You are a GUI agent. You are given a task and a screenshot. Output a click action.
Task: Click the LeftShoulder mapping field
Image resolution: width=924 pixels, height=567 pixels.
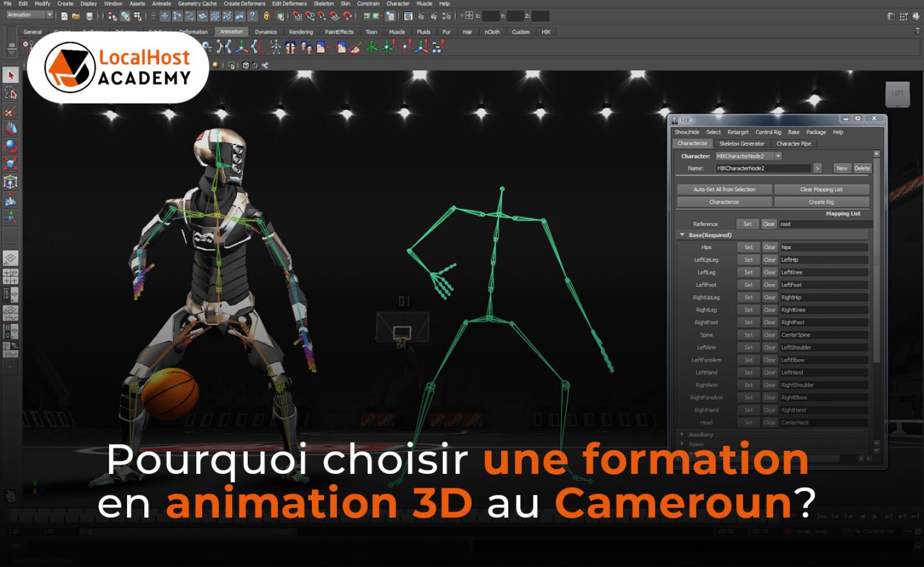[x=824, y=348]
